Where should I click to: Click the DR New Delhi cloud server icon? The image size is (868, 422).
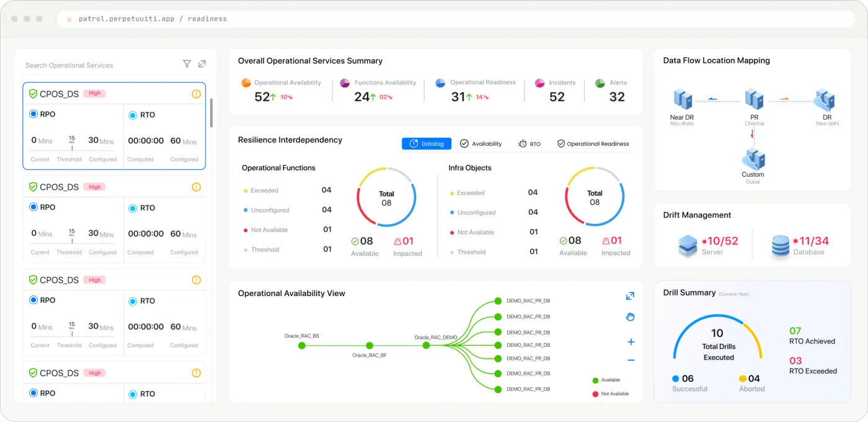[x=825, y=99]
